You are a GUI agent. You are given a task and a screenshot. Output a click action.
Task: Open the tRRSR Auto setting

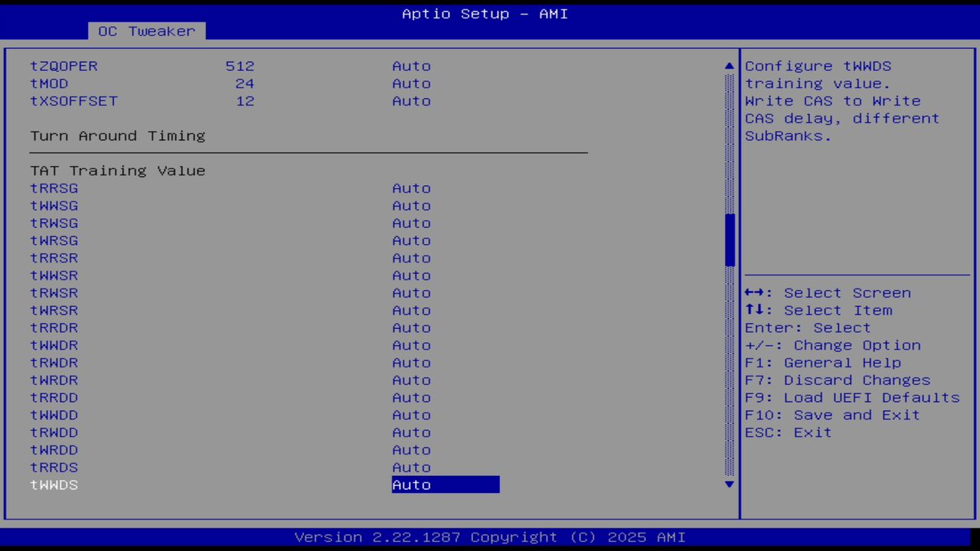pos(411,258)
